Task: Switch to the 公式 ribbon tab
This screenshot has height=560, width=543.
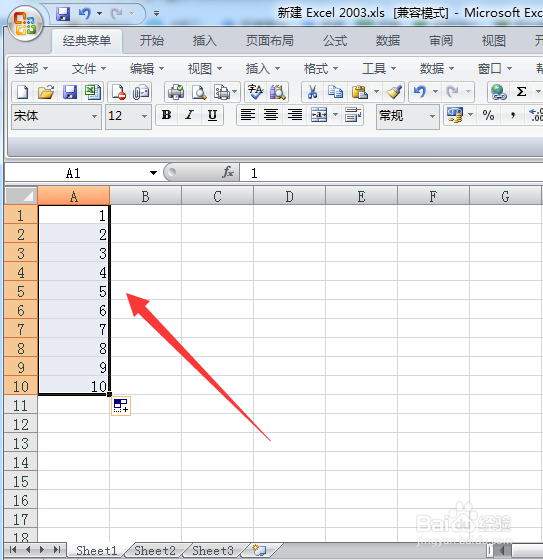Action: coord(335,40)
